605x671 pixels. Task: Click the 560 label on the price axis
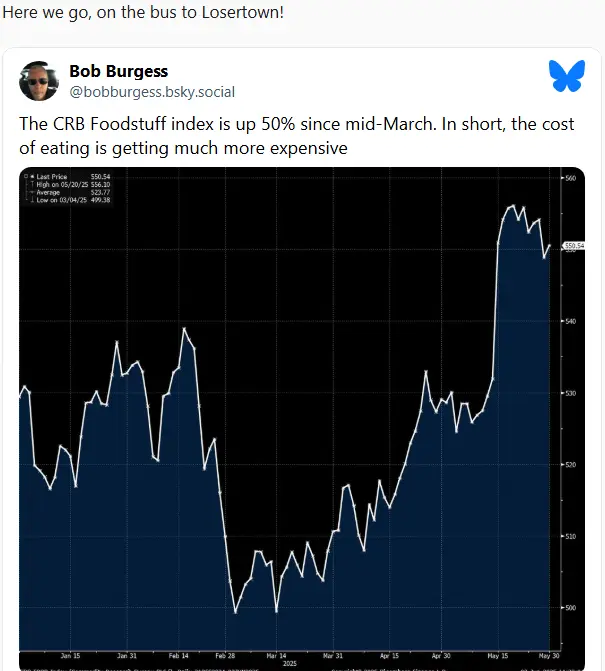pyautogui.click(x=572, y=178)
